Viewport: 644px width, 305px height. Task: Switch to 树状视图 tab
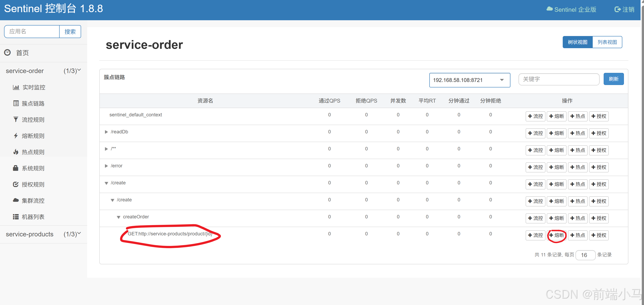click(577, 42)
